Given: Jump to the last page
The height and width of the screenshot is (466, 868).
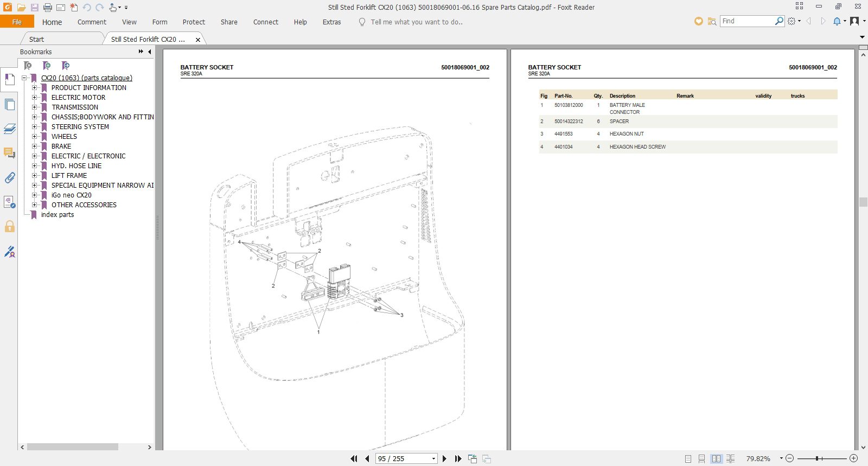Looking at the screenshot, I should (458, 458).
